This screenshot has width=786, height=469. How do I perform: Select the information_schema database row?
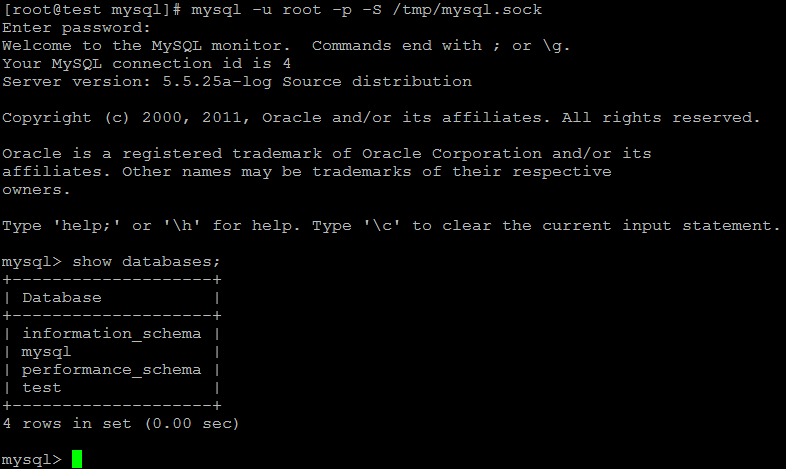(x=111, y=334)
